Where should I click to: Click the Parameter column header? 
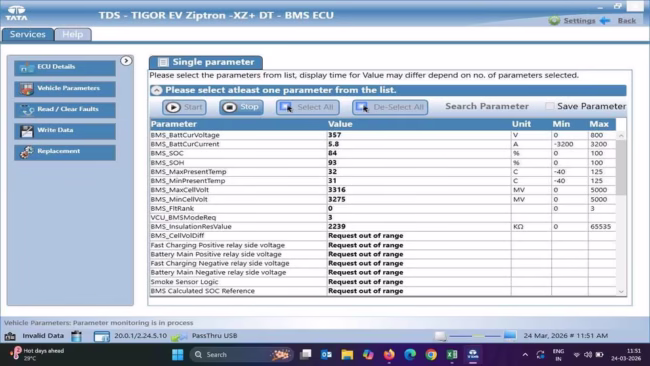(x=238, y=124)
